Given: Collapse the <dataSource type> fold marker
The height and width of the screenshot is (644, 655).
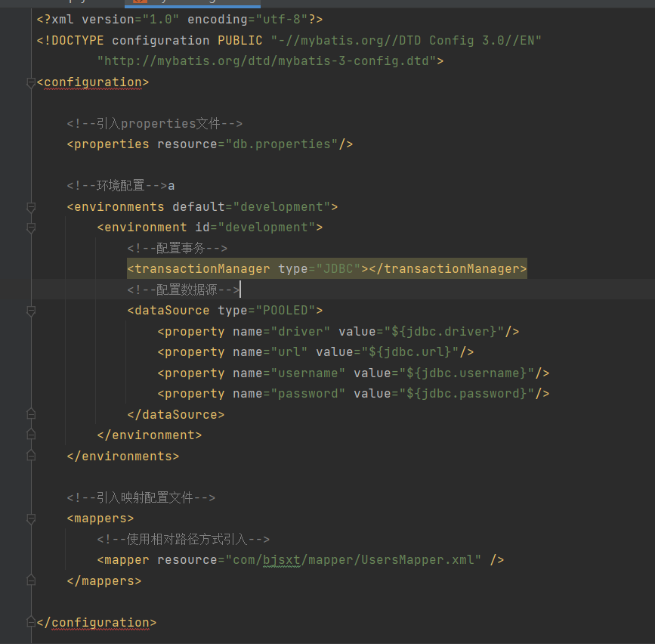Looking at the screenshot, I should coord(30,311).
